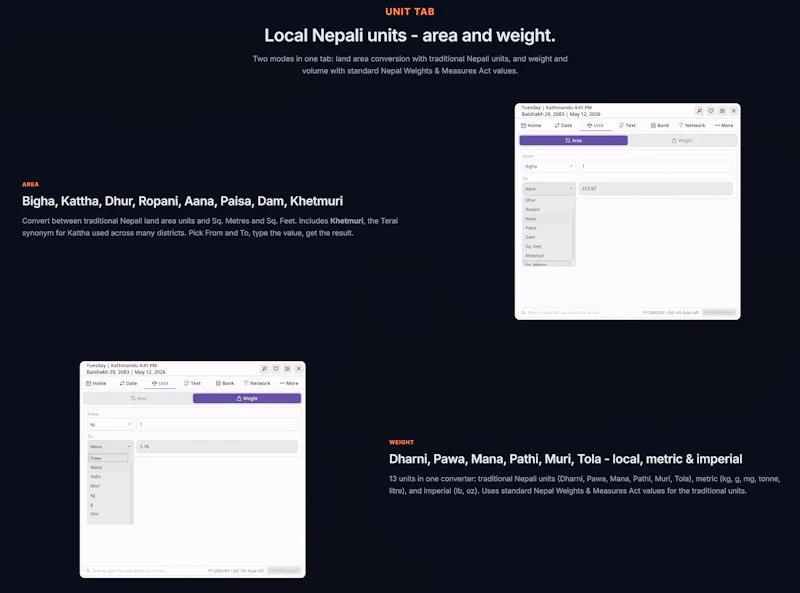This screenshot has height=593, width=800.
Task: Choose Ropani from the area unit list
Action: pos(547,209)
